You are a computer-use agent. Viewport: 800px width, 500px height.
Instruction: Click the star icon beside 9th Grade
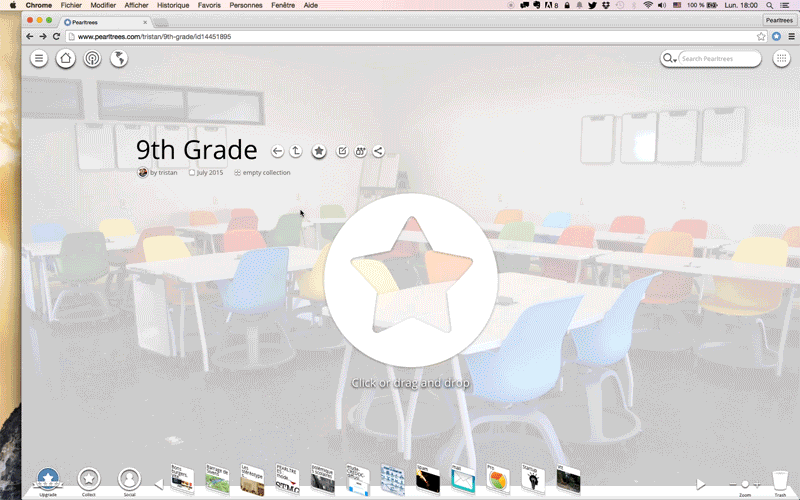pos(319,151)
